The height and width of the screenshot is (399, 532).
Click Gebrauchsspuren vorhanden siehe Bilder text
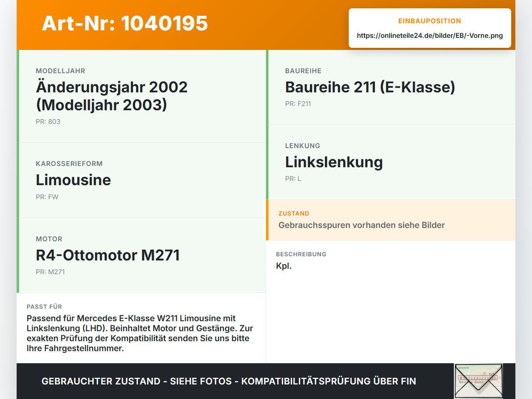tap(362, 225)
